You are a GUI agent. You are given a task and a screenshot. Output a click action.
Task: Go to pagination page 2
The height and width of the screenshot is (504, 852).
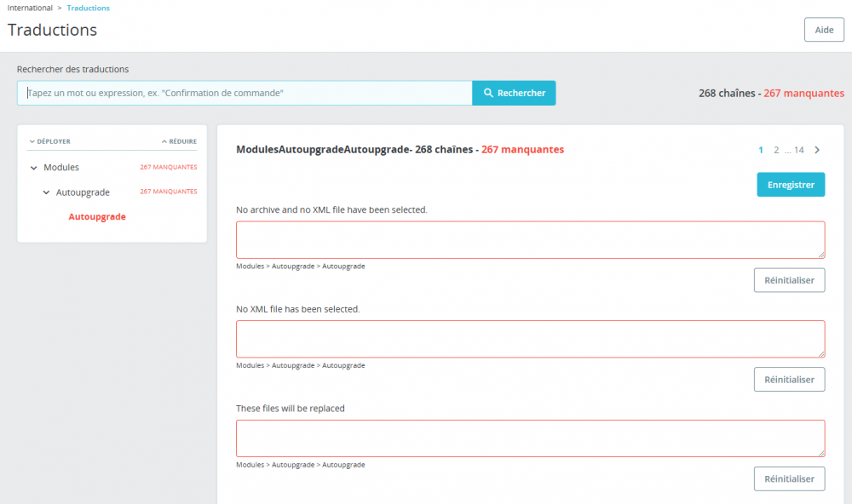(776, 150)
